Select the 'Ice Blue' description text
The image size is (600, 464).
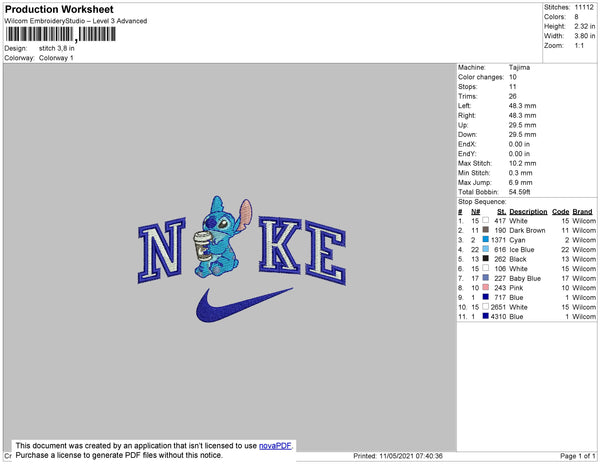(522, 249)
